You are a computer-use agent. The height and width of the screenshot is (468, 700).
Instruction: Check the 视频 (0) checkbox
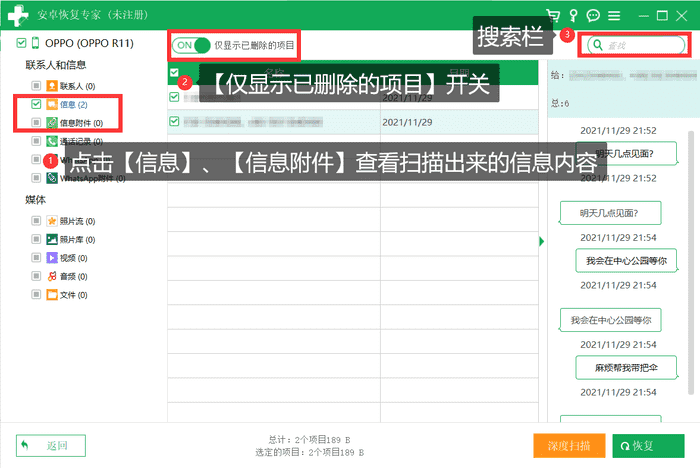(x=36, y=258)
